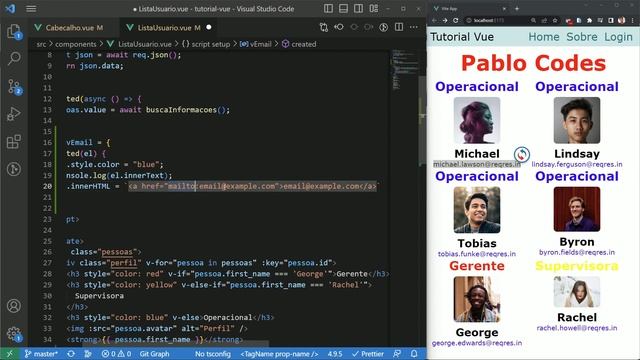Click compare changes icon in editor toolbar

click(324, 27)
